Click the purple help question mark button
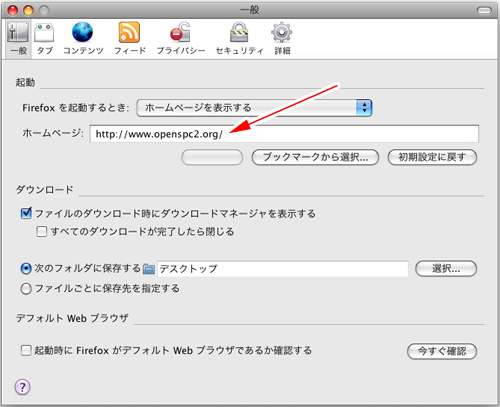 coord(22,387)
